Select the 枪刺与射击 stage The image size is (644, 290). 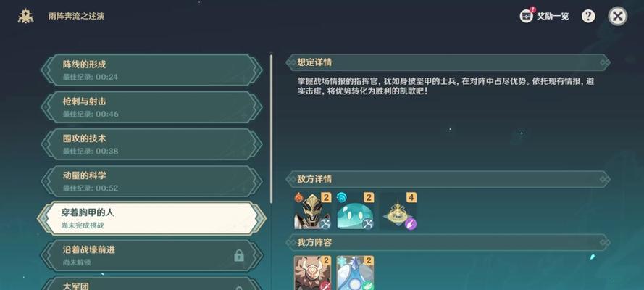[x=151, y=107]
